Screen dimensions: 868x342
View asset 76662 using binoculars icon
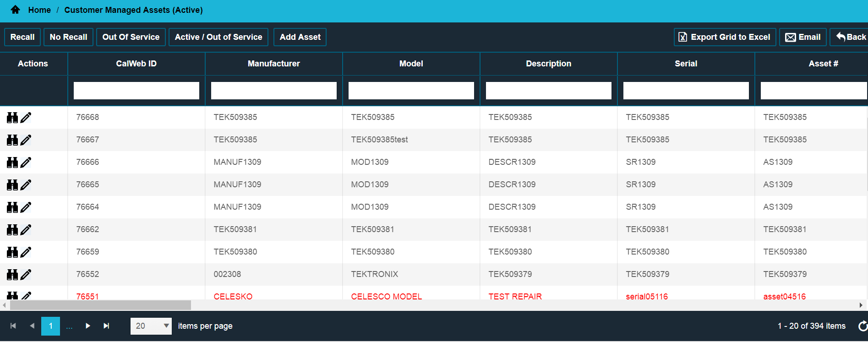pyautogui.click(x=12, y=230)
